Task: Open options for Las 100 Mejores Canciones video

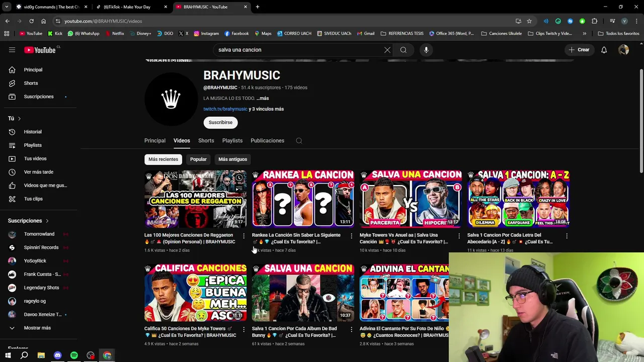Action: click(x=244, y=236)
